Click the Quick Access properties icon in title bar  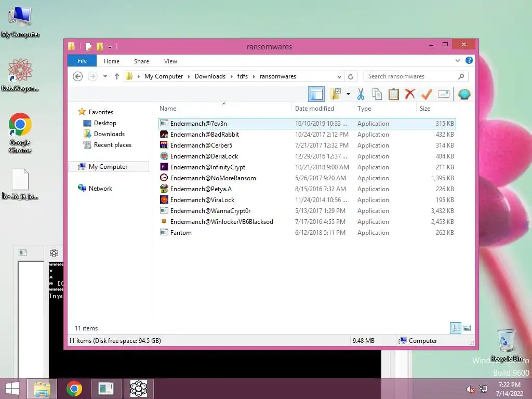[88, 46]
